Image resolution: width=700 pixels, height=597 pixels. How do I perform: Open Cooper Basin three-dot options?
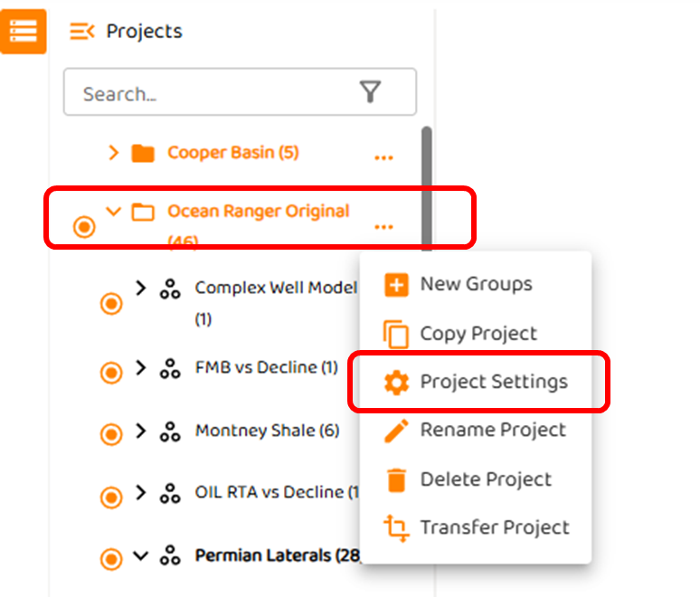(x=383, y=156)
